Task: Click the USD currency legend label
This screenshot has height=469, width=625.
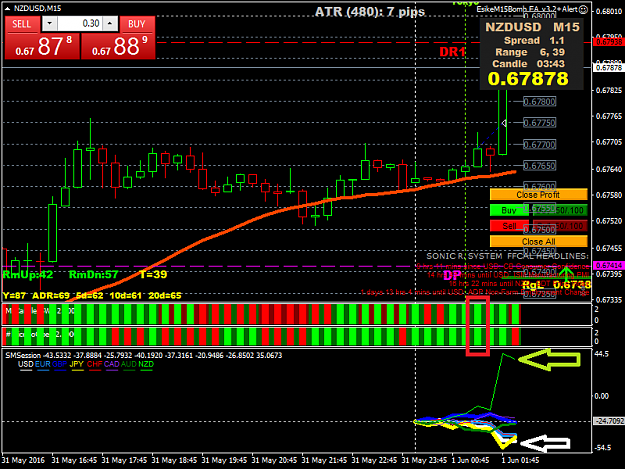Action: [x=26, y=364]
